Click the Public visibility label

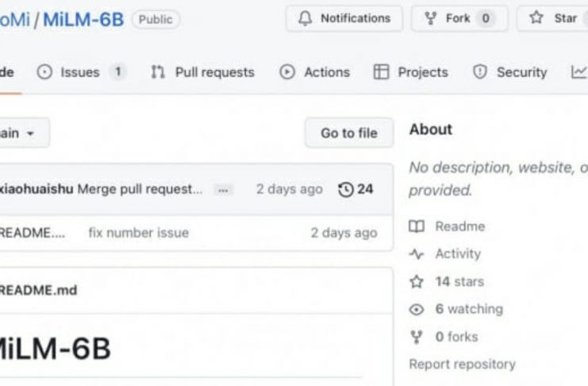[156, 19]
